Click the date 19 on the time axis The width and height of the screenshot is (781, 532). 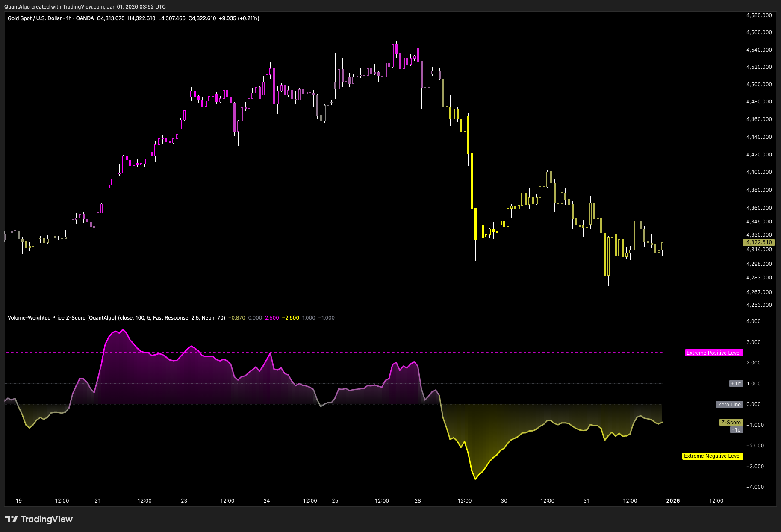click(19, 501)
